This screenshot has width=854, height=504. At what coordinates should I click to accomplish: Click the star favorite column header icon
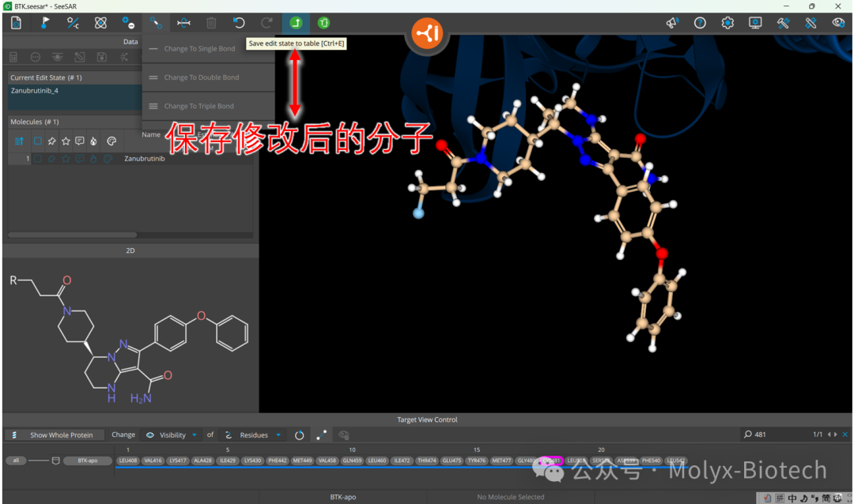[66, 141]
